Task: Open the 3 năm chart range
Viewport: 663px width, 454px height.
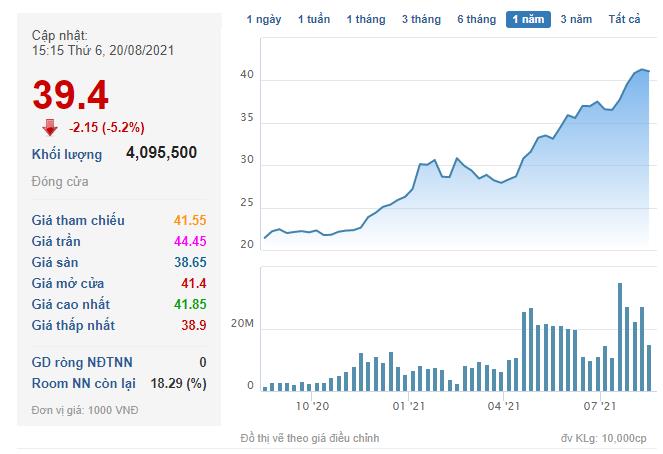Action: [x=576, y=19]
